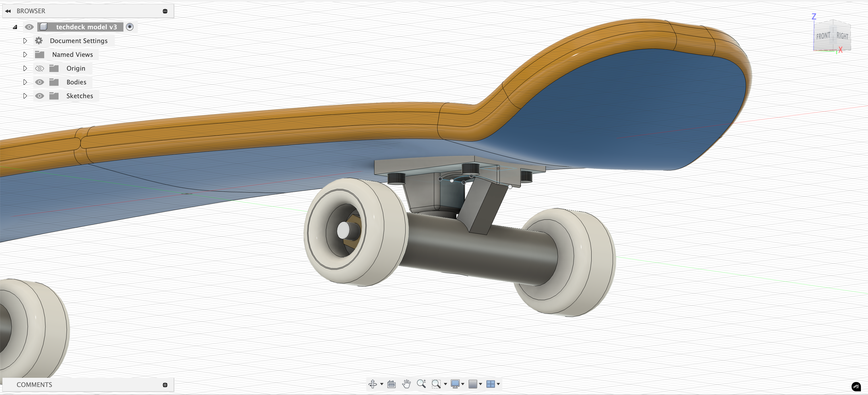This screenshot has height=395, width=868.
Task: Click the FRONT face of the ViewCube
Action: (823, 36)
